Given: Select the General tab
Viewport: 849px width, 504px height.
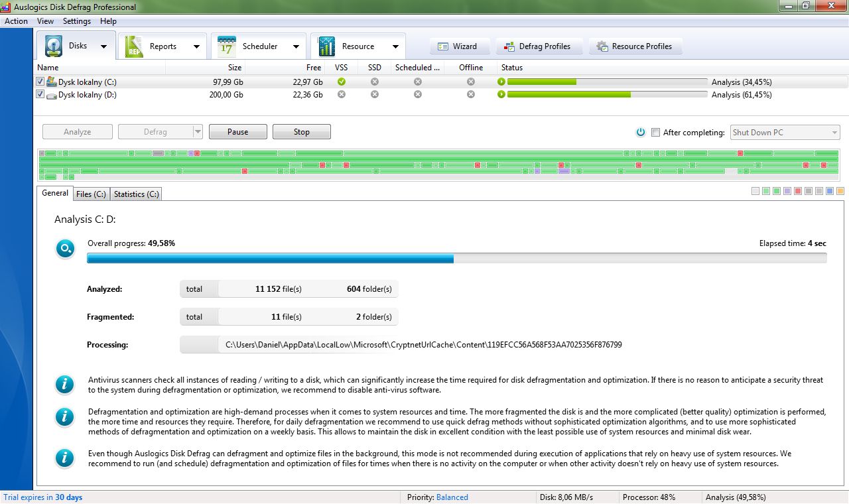Looking at the screenshot, I should (55, 193).
